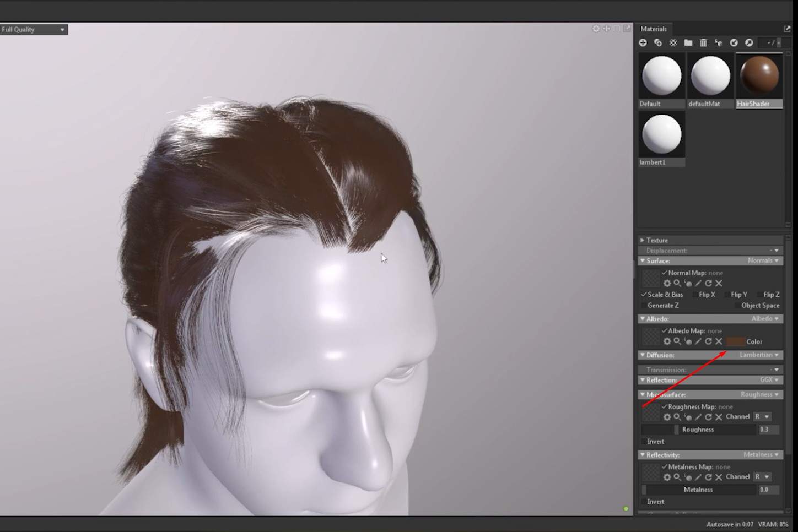The height and width of the screenshot is (532, 798).
Task: Clear the Normal Map with the X icon
Action: (719, 283)
